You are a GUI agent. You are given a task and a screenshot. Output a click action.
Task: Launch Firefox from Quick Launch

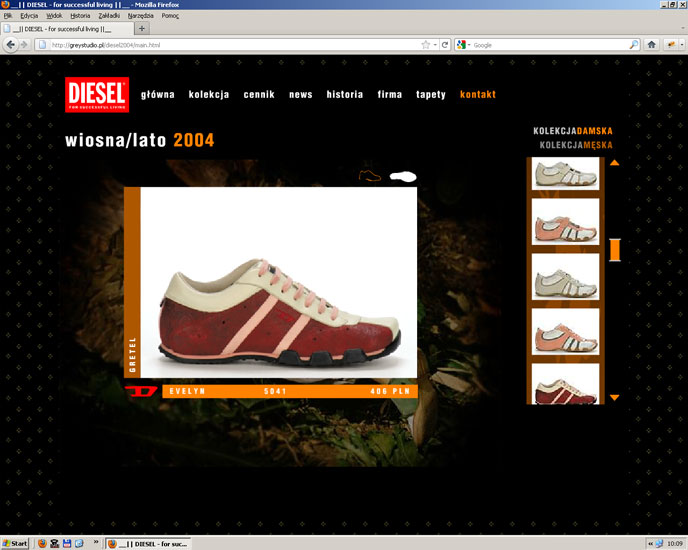tap(42, 543)
